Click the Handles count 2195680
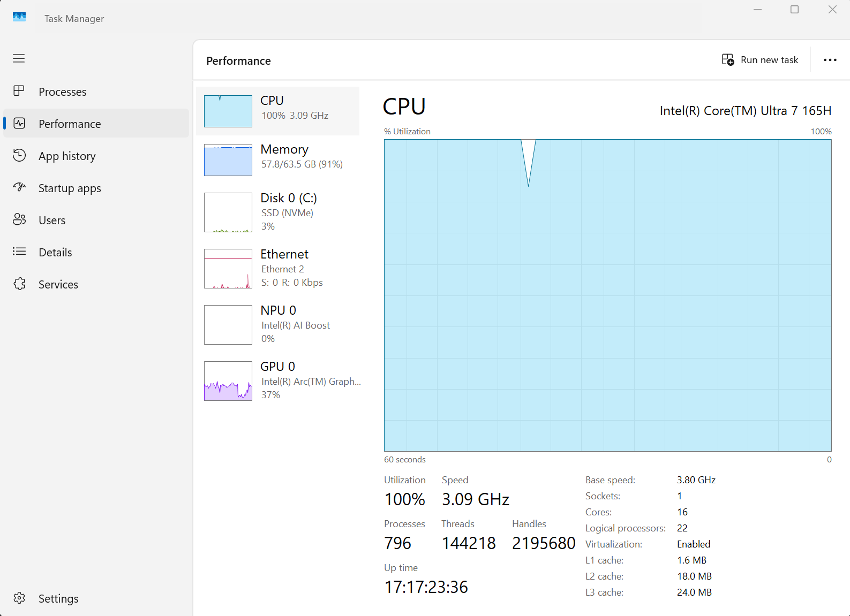 (x=544, y=543)
